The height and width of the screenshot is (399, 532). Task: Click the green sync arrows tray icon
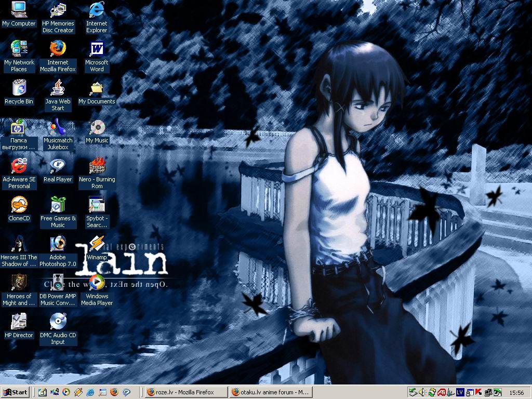pyautogui.click(x=432, y=393)
